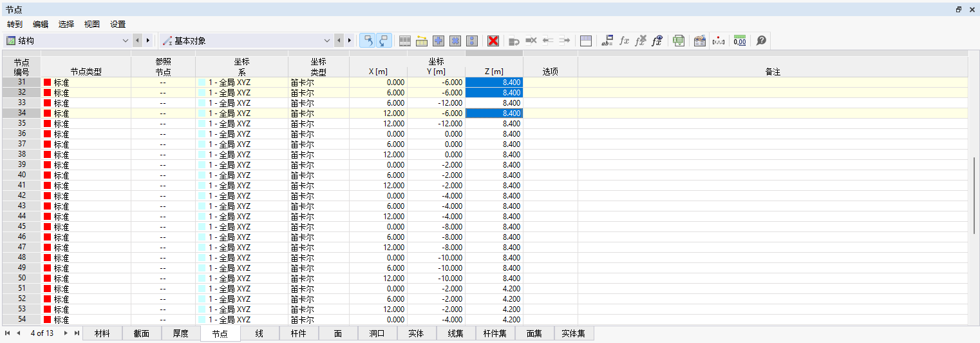Select row header for node 40
This screenshot has height=343, width=980.
[21, 175]
